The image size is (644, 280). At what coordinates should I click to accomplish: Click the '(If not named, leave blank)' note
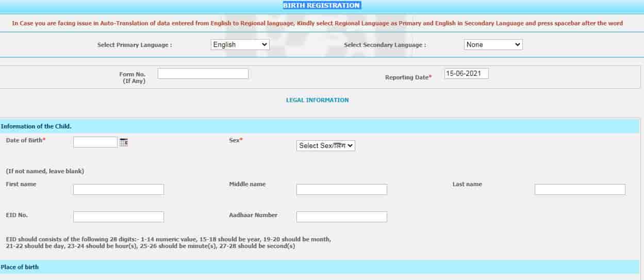[45, 171]
